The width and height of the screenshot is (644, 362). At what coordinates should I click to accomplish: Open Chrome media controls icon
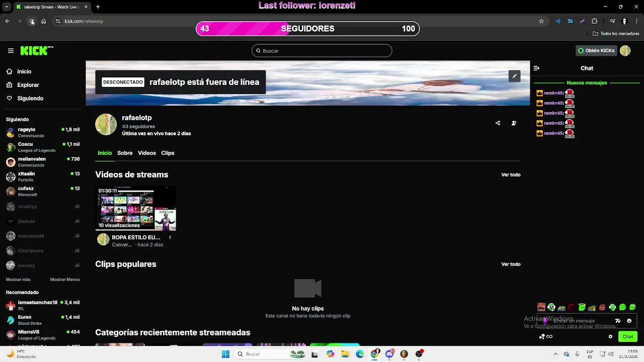pos(612,21)
